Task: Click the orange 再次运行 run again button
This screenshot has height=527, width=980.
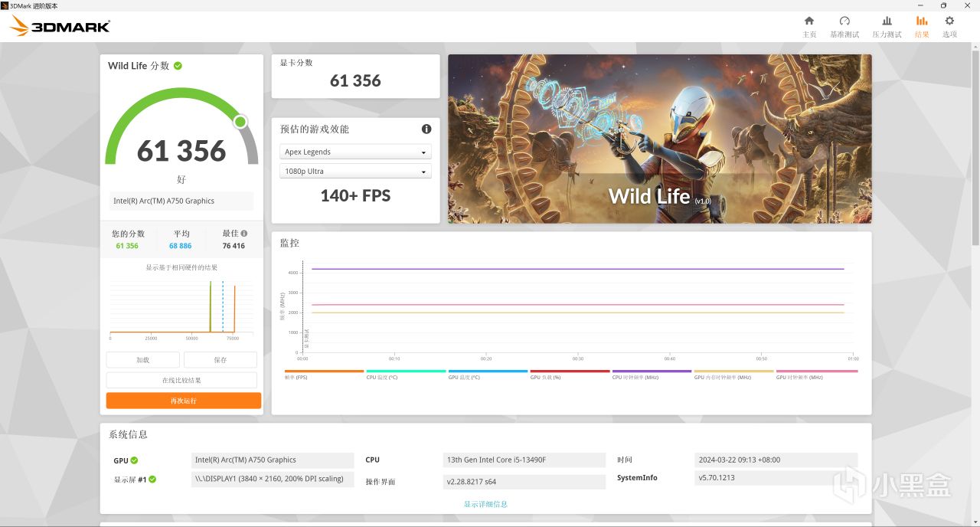Action: point(184,401)
